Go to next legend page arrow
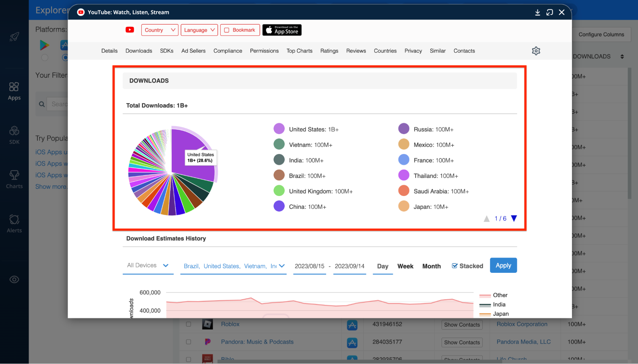 pos(514,218)
